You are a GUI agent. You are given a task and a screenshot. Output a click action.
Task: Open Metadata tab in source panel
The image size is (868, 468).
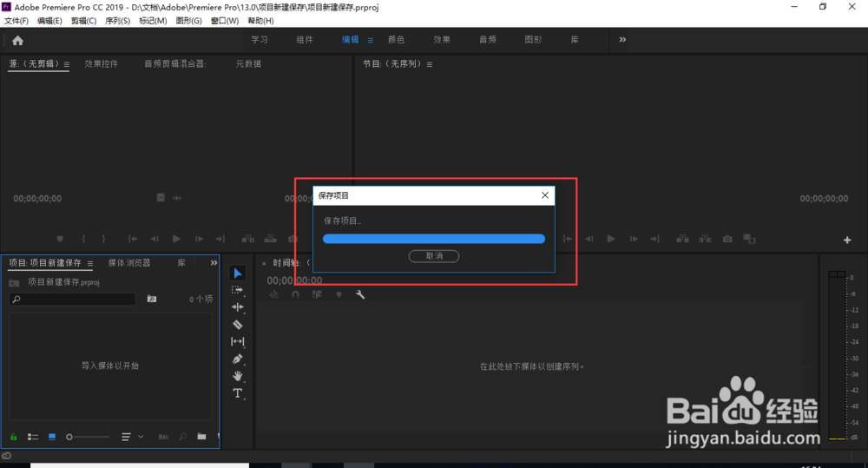(248, 63)
